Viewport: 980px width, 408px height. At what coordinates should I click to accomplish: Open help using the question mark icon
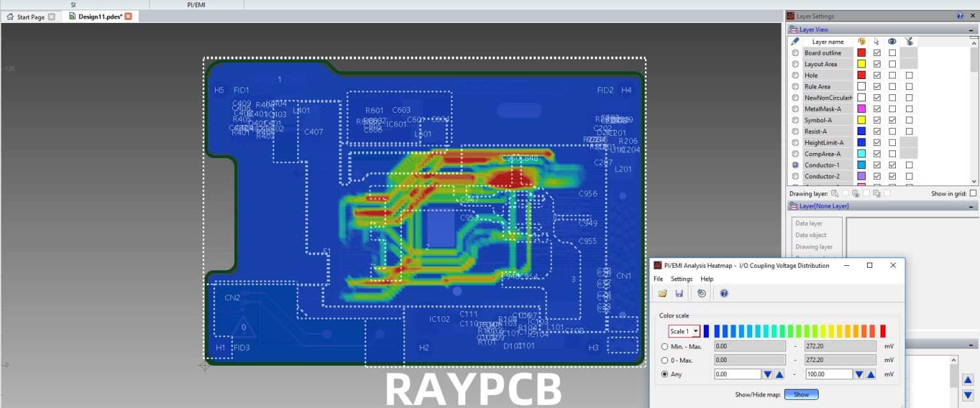(x=724, y=293)
